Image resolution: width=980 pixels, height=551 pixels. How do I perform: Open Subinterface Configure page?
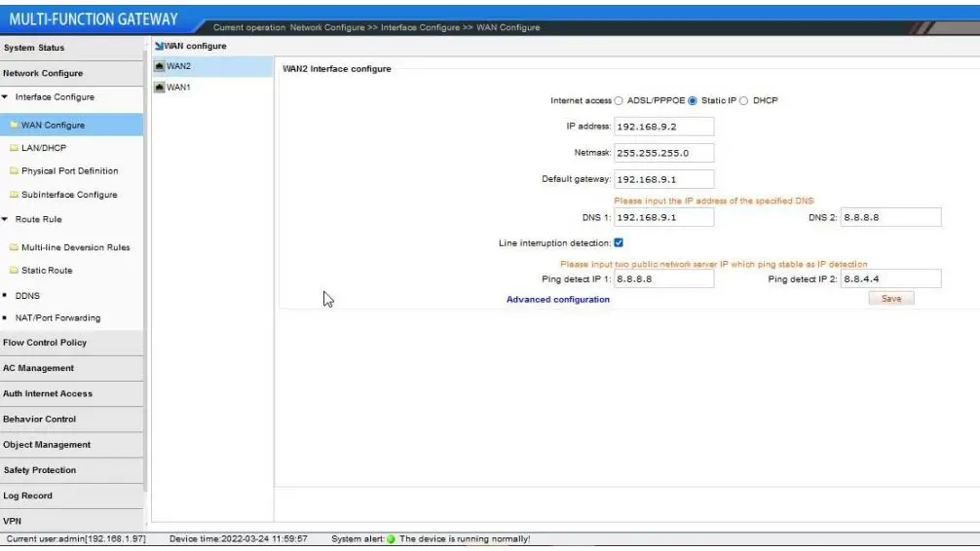(x=71, y=195)
